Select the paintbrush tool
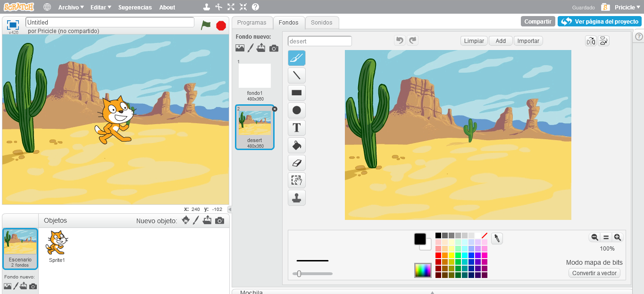Viewport: 644px width, 294px height. pyautogui.click(x=297, y=58)
